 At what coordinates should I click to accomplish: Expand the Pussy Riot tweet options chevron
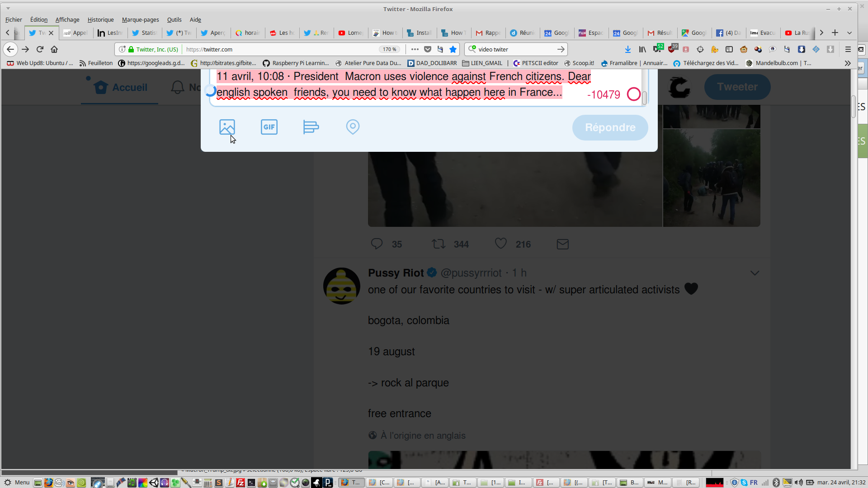coord(755,273)
